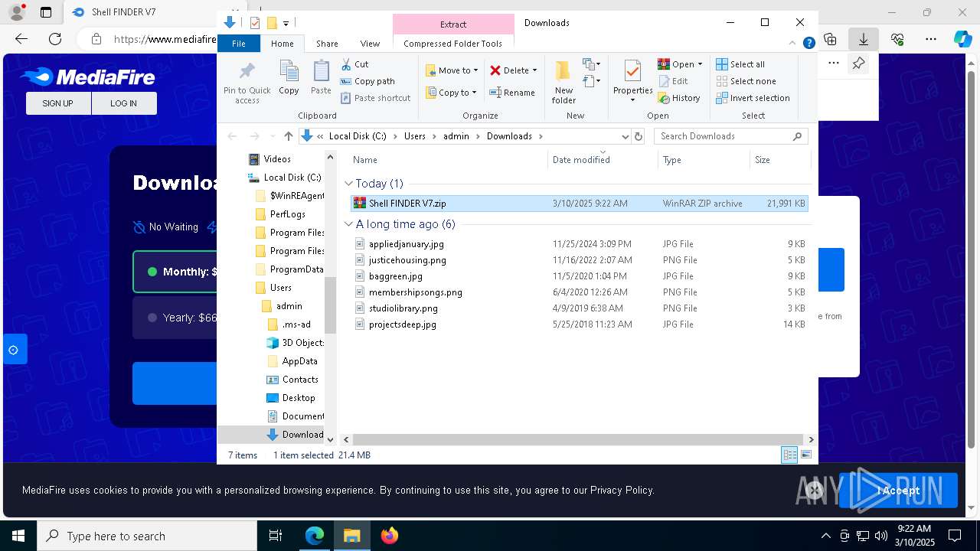
Task: Open Properties of selected file
Action: [x=632, y=80]
